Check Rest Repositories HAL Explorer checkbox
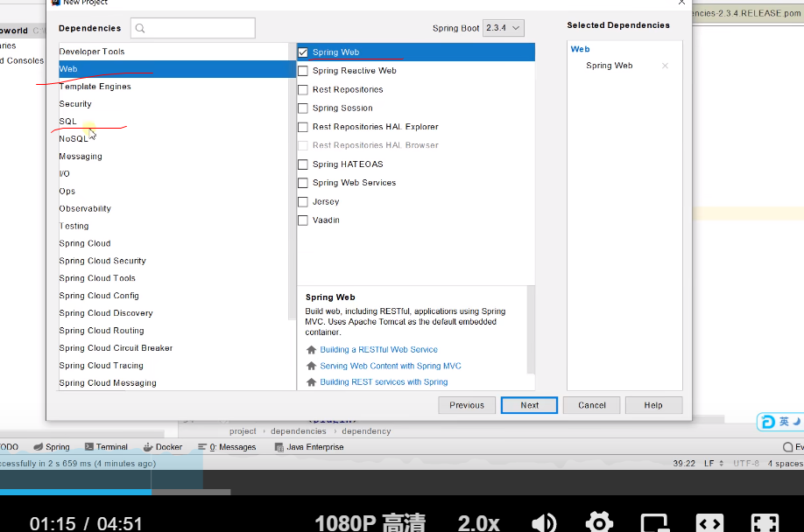Image resolution: width=804 pixels, height=532 pixels. pos(303,127)
